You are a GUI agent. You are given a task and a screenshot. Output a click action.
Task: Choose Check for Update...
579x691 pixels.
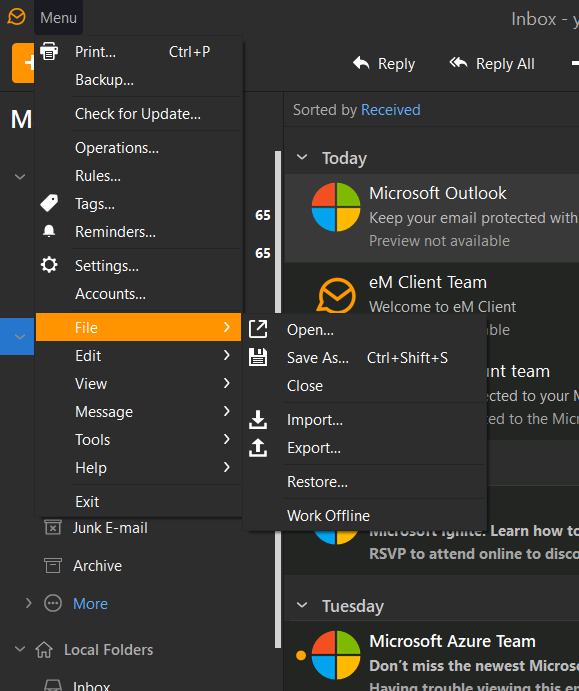(x=138, y=114)
